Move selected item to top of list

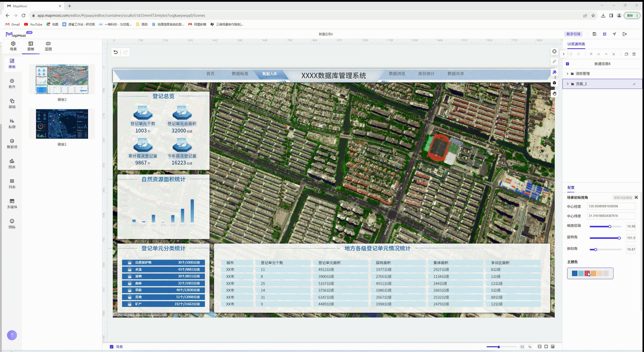[591, 54]
